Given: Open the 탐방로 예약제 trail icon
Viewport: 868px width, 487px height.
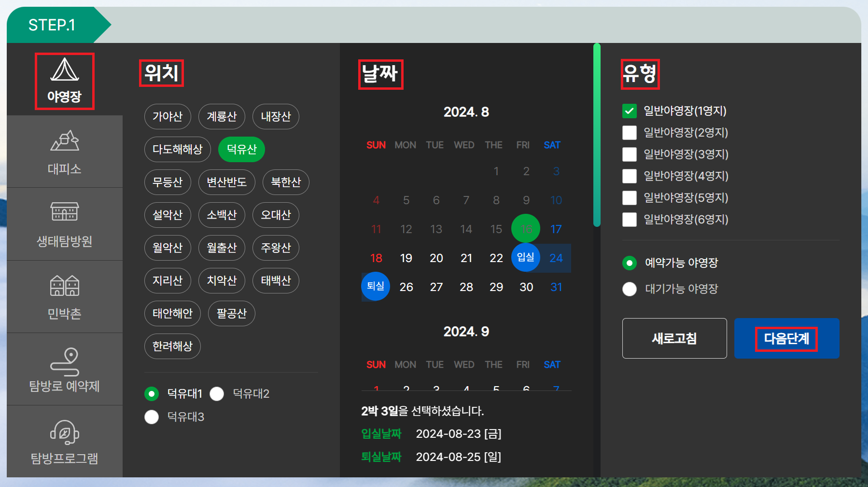Looking at the screenshot, I should [x=65, y=362].
